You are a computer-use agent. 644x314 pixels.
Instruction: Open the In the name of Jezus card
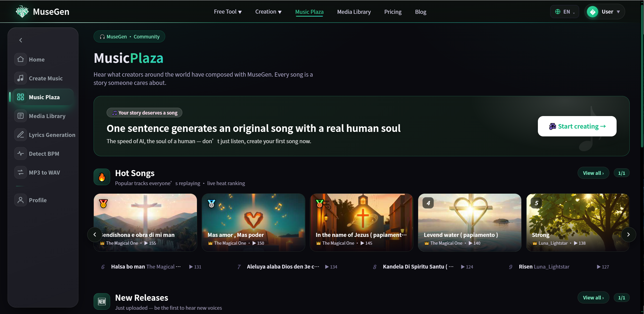[362, 223]
